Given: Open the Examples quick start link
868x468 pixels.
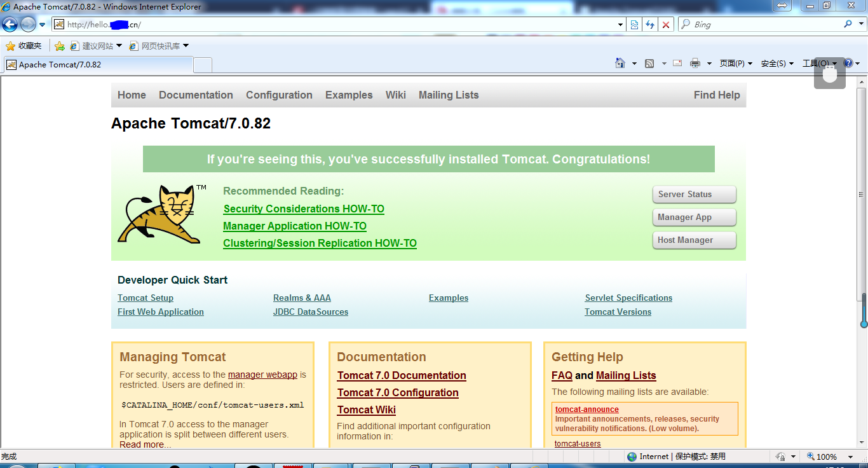Looking at the screenshot, I should [449, 298].
